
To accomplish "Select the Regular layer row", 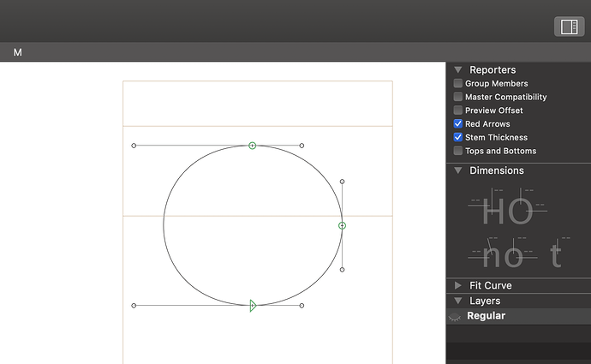I will click(519, 317).
